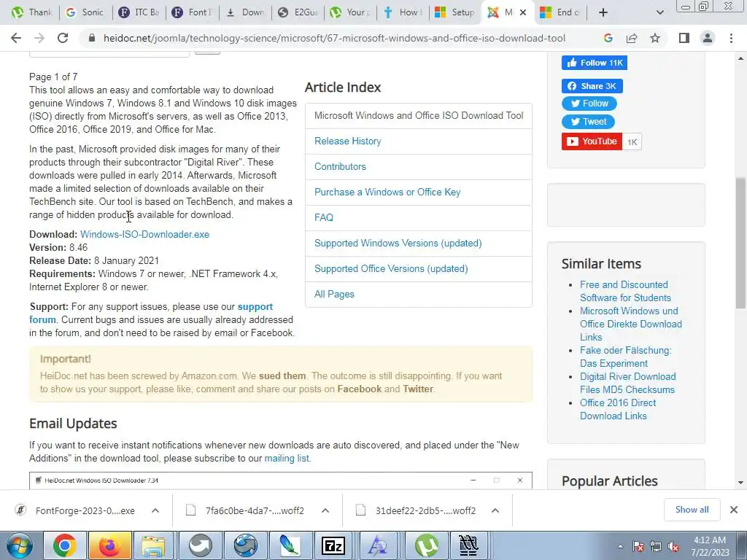Viewport: 747px width, 560px height.
Task: Open Release History in Article Index
Action: (x=348, y=141)
